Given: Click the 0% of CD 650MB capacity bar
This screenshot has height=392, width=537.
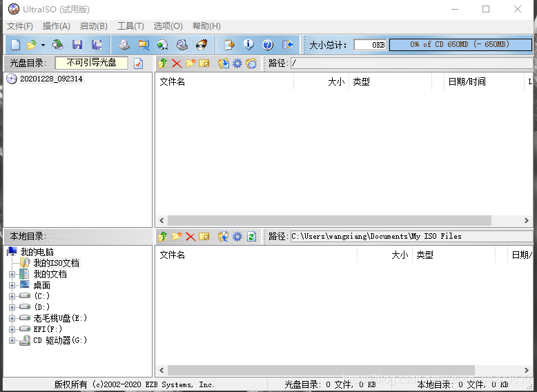Looking at the screenshot, I should pyautogui.click(x=460, y=44).
